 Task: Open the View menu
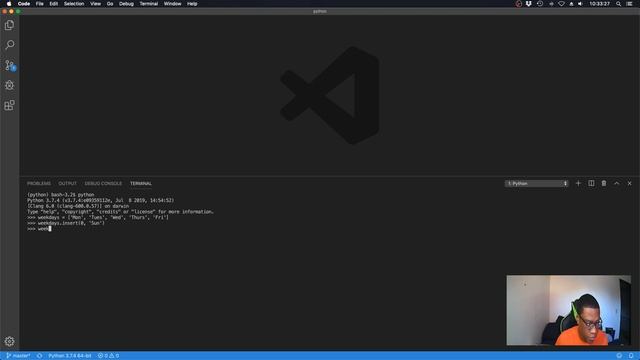pos(96,4)
